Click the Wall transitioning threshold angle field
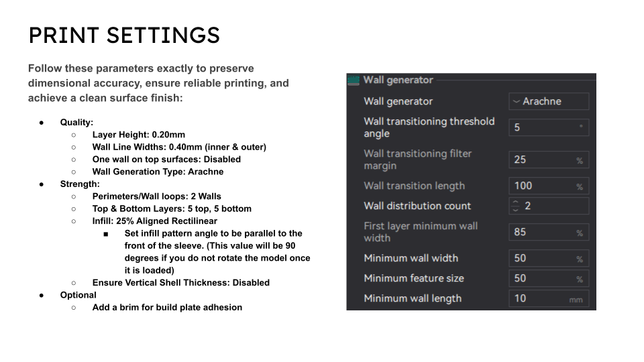The height and width of the screenshot is (362, 644). click(547, 127)
